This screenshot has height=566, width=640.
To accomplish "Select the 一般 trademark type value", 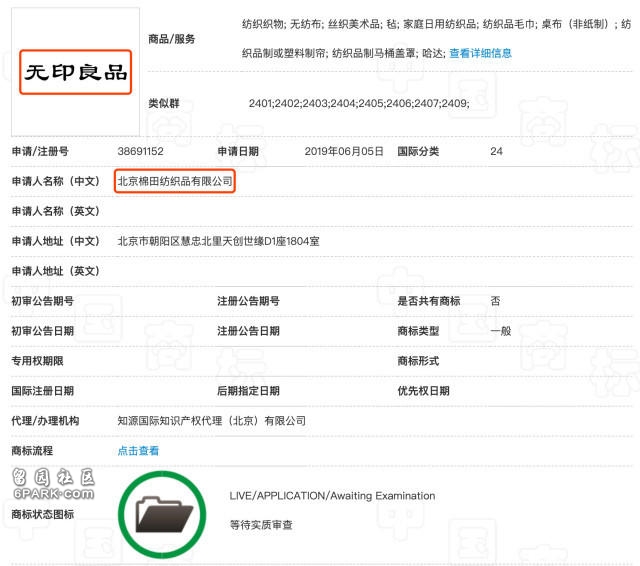I will click(501, 331).
